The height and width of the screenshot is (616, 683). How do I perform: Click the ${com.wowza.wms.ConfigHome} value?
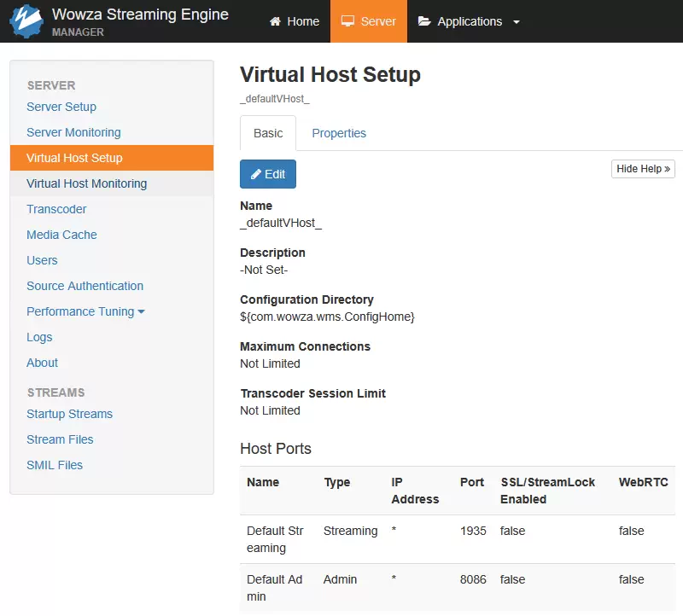tap(327, 317)
